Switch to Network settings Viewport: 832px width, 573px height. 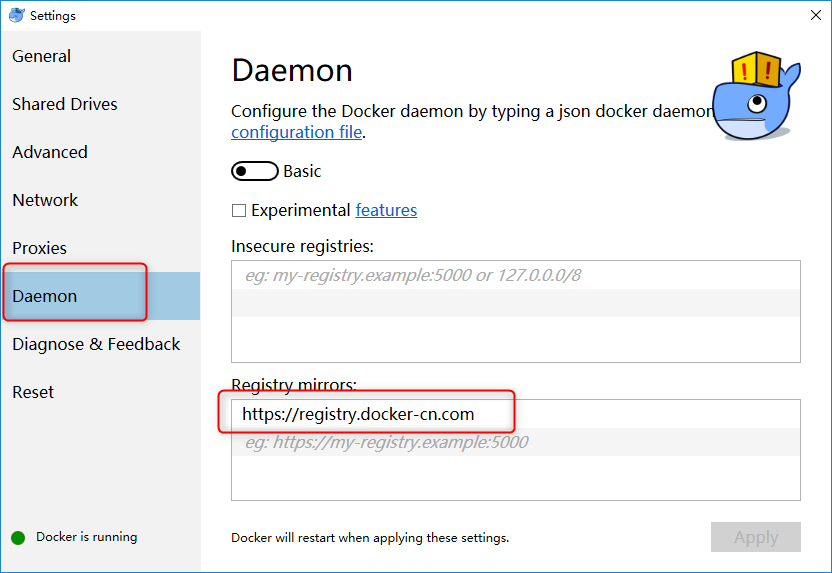(45, 200)
